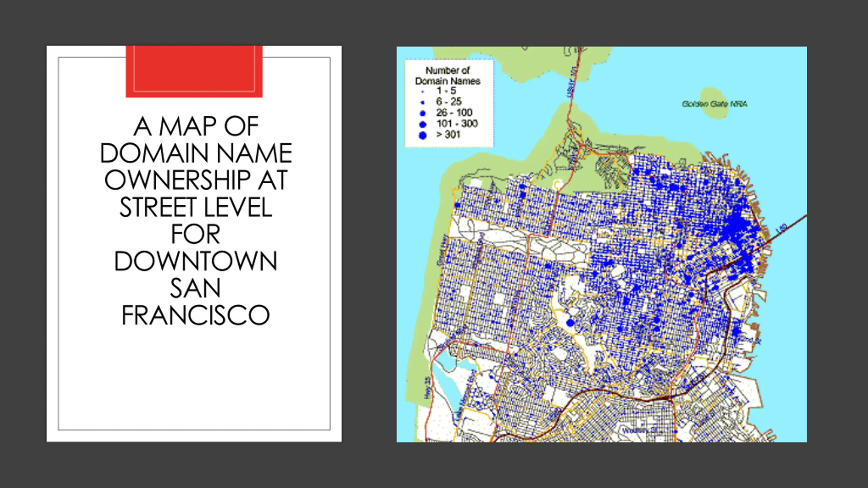
Task: Click the "101 - 300" legend entry
Action: pyautogui.click(x=457, y=123)
